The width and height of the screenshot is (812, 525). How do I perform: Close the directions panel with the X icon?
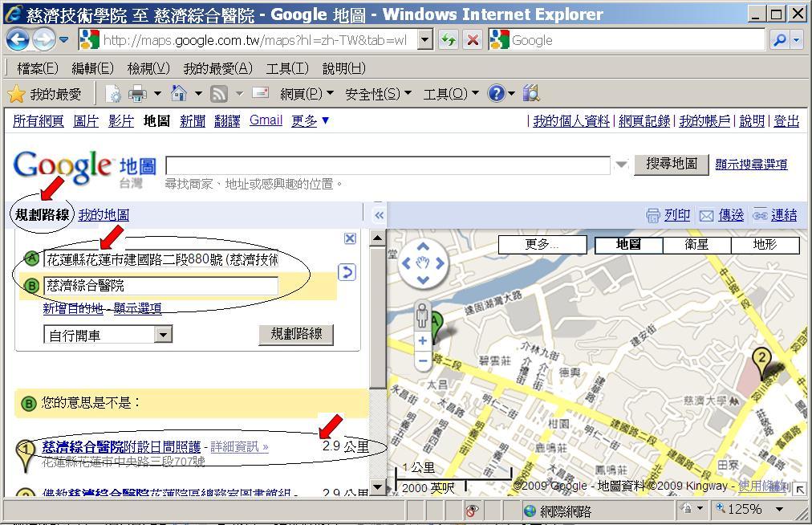(x=350, y=238)
